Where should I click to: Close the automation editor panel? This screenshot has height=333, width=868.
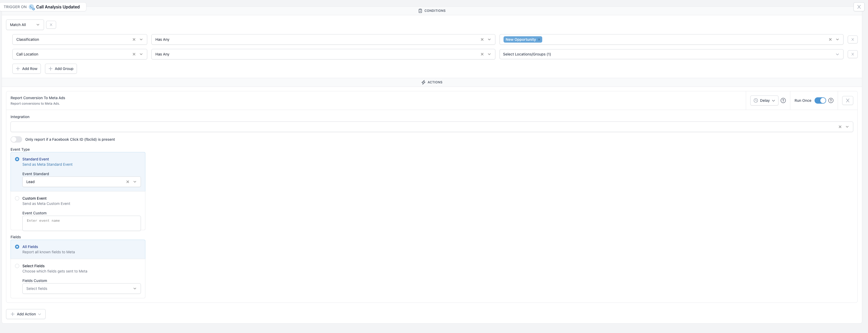point(859,7)
